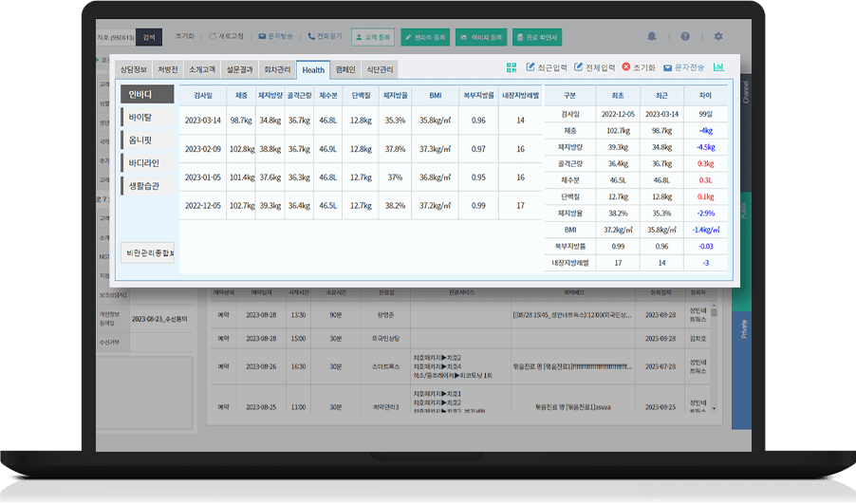Switch to the 회차관리 tab

[x=277, y=70]
